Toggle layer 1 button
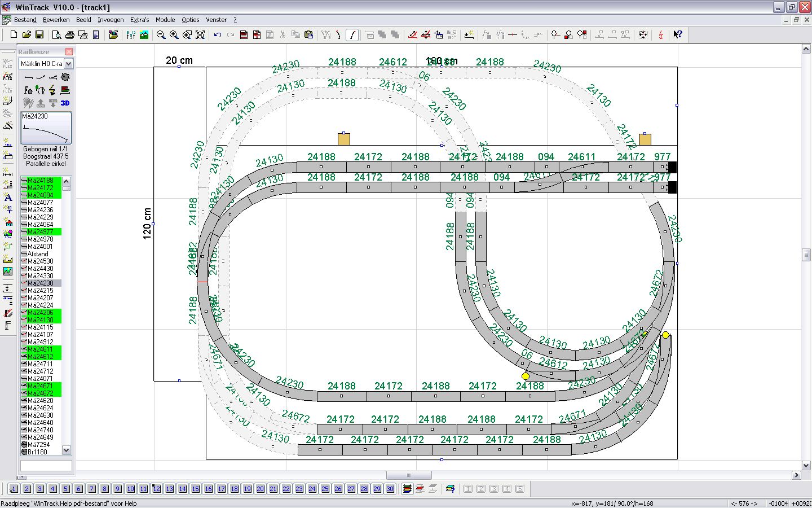This screenshot has height=508, width=812. point(14,489)
